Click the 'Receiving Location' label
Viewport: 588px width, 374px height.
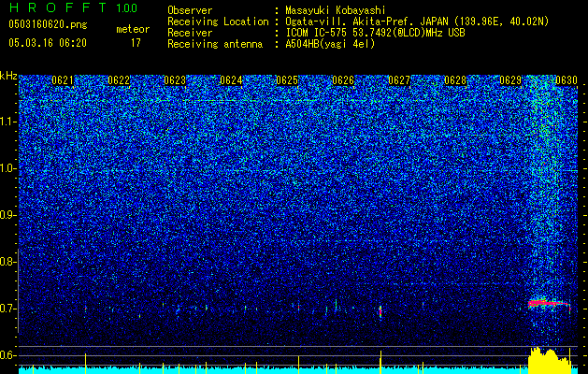218,22
